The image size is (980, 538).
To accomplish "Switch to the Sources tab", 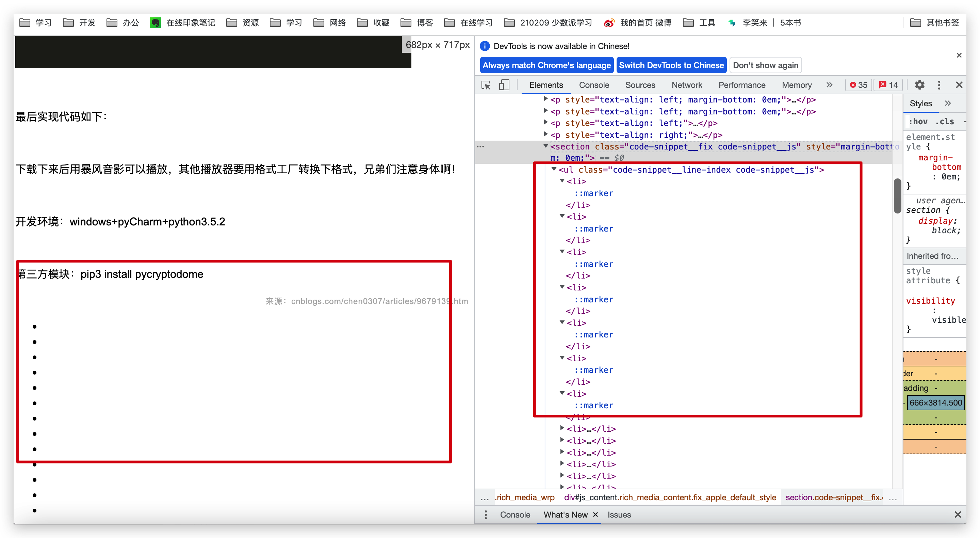I will (640, 85).
